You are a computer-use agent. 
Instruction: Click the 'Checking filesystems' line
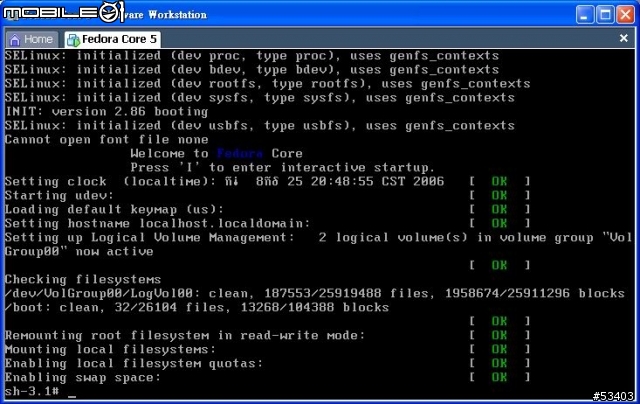click(83, 280)
